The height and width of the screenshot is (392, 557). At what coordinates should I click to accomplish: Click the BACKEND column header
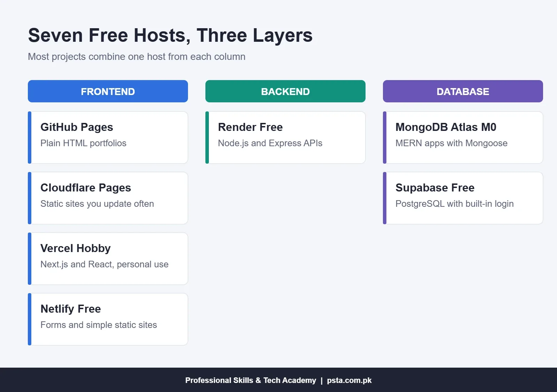[285, 91]
